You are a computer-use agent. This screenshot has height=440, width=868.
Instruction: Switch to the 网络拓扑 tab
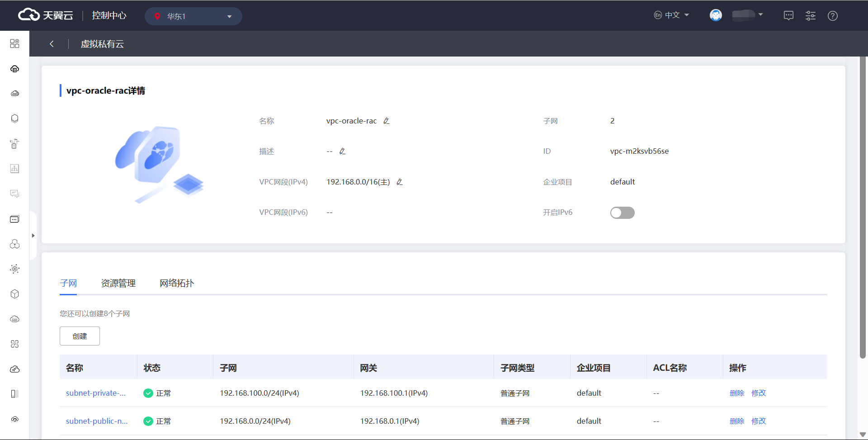point(176,283)
